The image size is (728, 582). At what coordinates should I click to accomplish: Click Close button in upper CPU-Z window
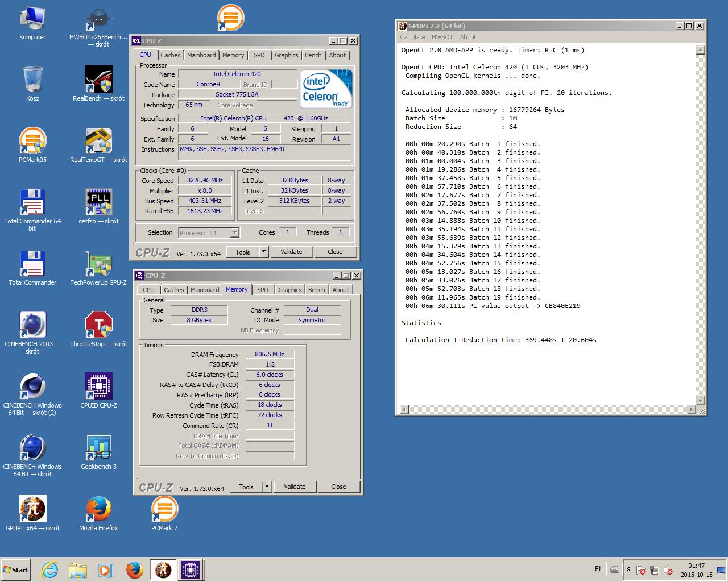click(x=335, y=252)
